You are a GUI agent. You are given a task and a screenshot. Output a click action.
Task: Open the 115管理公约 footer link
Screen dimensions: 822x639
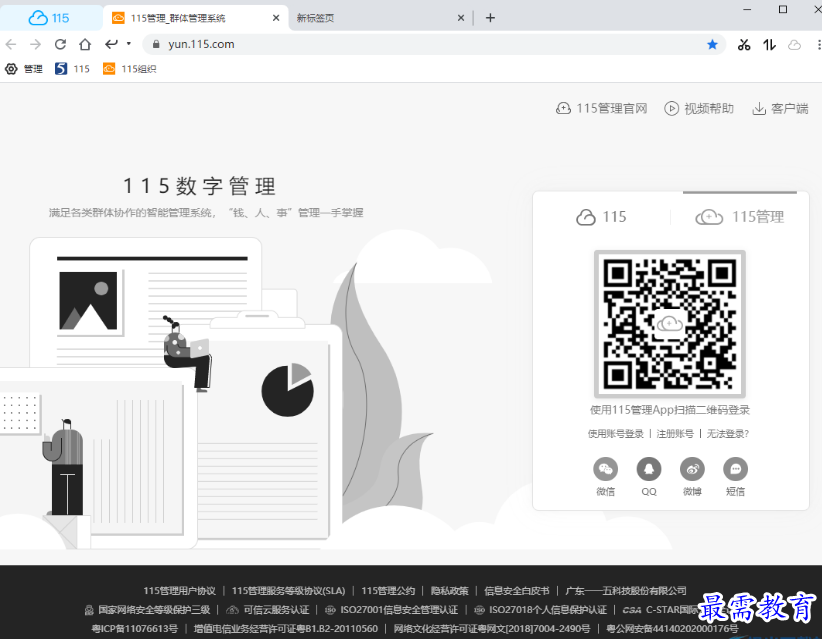click(x=388, y=591)
